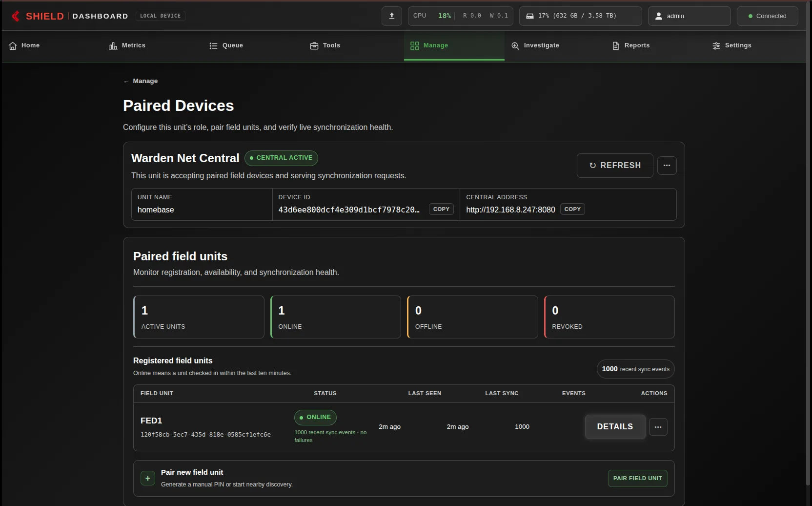Navigate to the Settings tab
This screenshot has width=812, height=506.
pos(756,45)
